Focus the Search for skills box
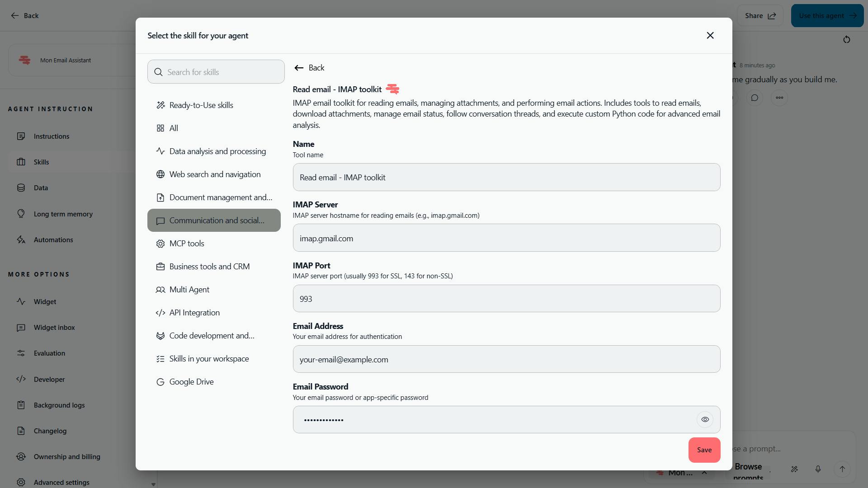868x488 pixels. (x=216, y=72)
